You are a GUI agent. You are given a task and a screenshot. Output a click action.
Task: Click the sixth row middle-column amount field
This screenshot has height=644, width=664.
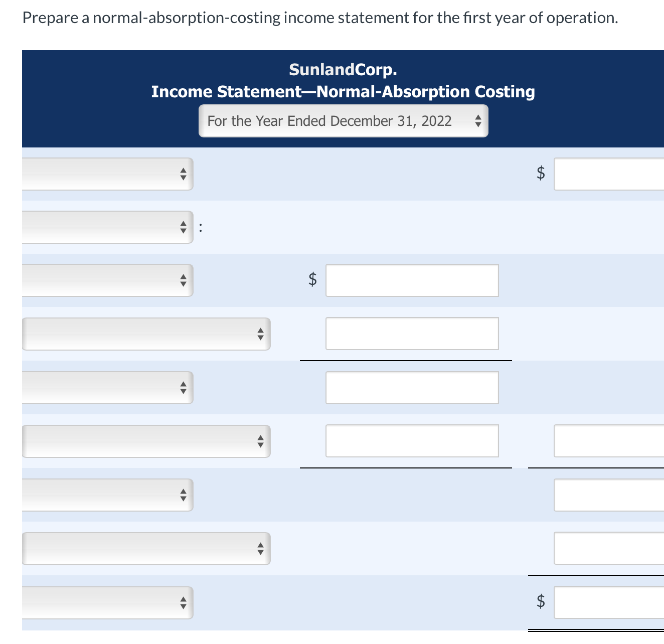point(412,441)
